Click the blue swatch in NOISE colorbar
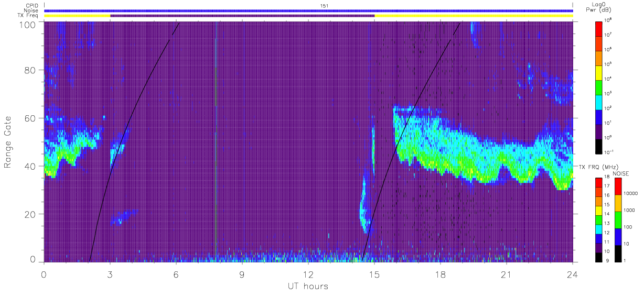This screenshot has width=644, height=297. (617, 236)
